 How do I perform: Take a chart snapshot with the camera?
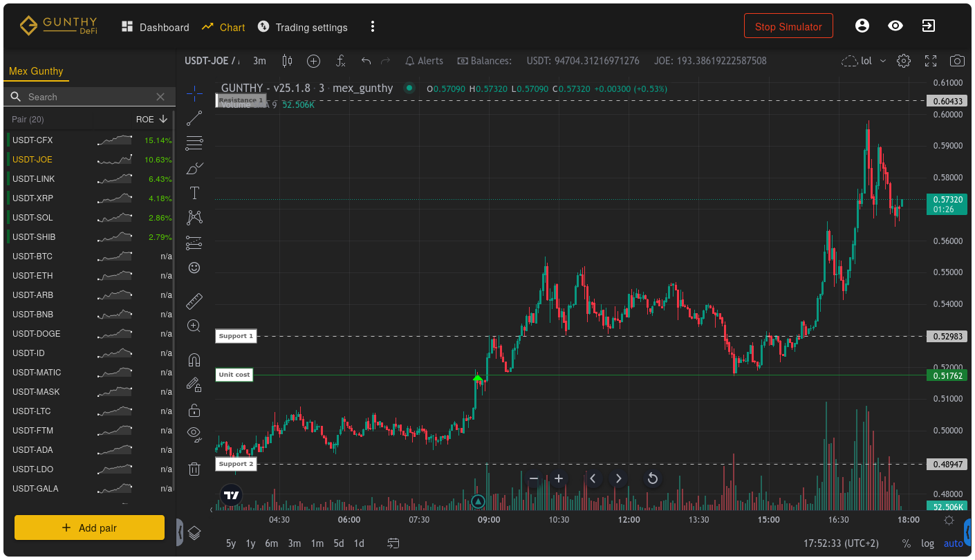tap(957, 61)
